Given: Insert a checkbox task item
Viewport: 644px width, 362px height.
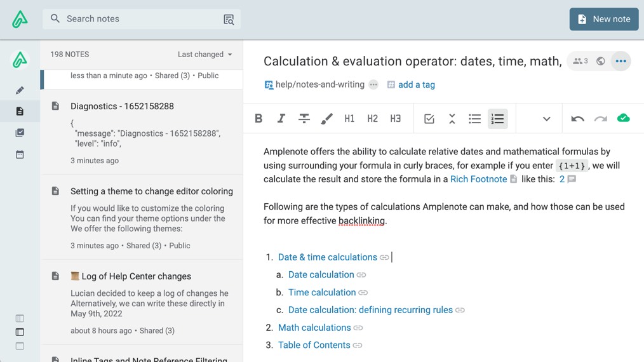Looking at the screenshot, I should click(x=429, y=119).
